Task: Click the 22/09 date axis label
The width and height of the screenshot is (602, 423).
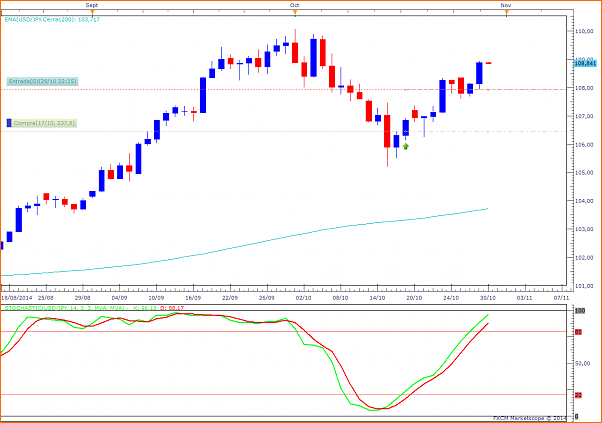Action: [230, 298]
